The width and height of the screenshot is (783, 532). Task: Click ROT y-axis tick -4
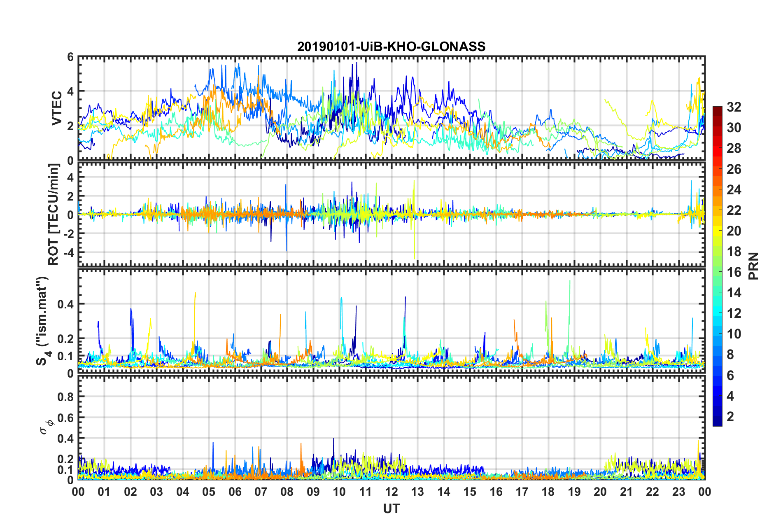(68, 252)
